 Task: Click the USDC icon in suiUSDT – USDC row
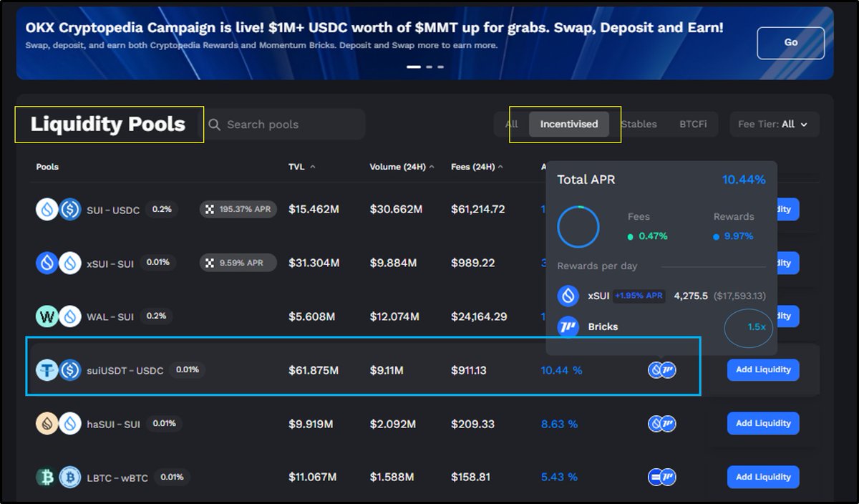69,370
